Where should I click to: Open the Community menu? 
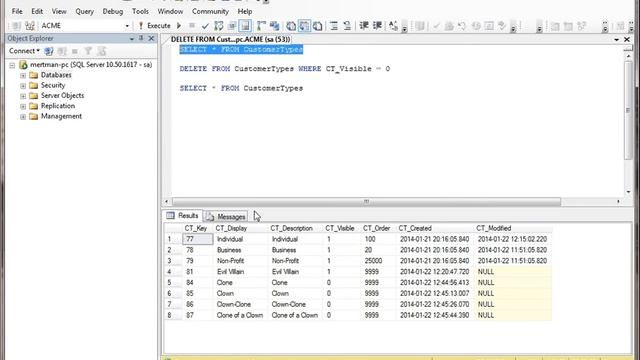210,11
